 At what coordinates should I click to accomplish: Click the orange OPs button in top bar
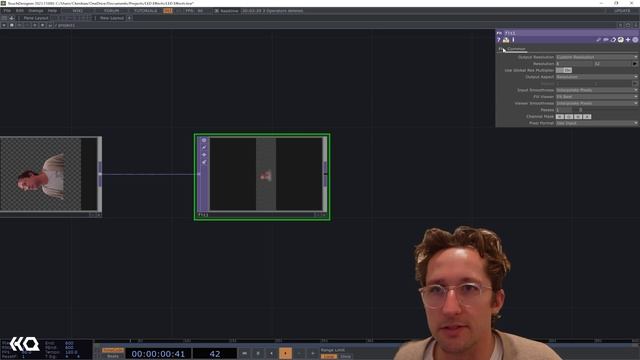(x=168, y=11)
